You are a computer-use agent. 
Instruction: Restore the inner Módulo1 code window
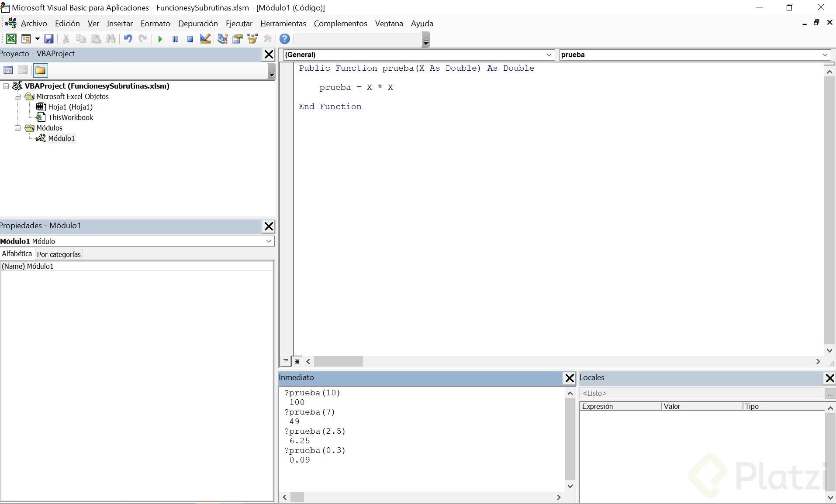tap(816, 23)
